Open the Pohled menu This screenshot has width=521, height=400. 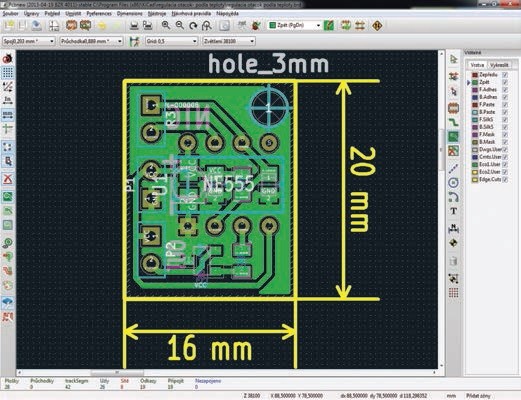click(x=52, y=14)
